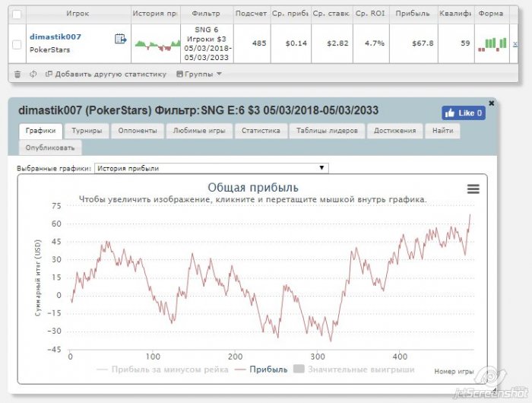Click the trash delete icon

coord(17,74)
